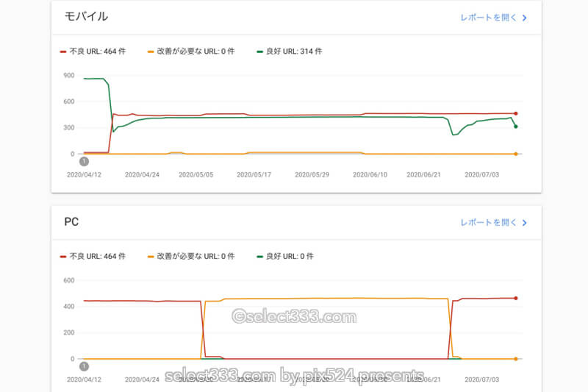Click the orange endpoint dot in モバイル chart
588x392 pixels.
(x=516, y=154)
